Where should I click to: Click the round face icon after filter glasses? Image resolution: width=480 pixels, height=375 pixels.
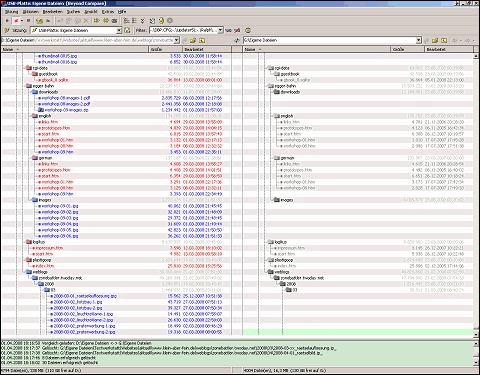tap(248, 30)
